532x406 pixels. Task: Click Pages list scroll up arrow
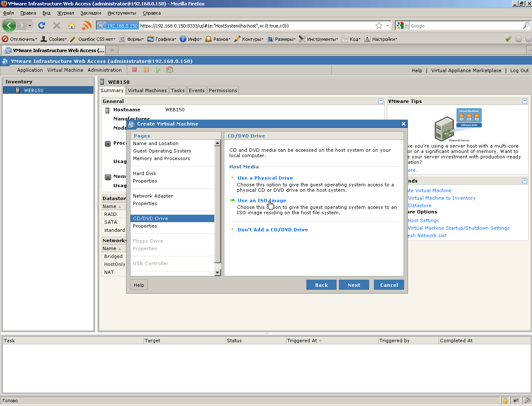coord(217,143)
